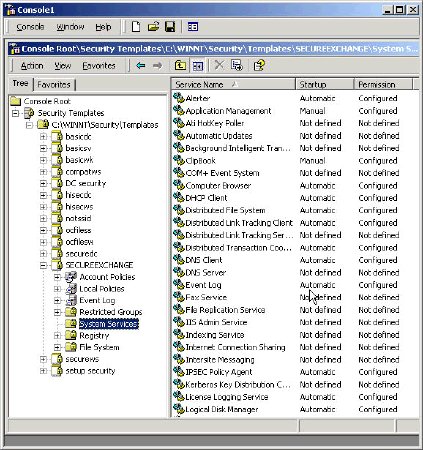Click Configured permission for DNS Client
This screenshot has height=450, width=423.
click(378, 260)
